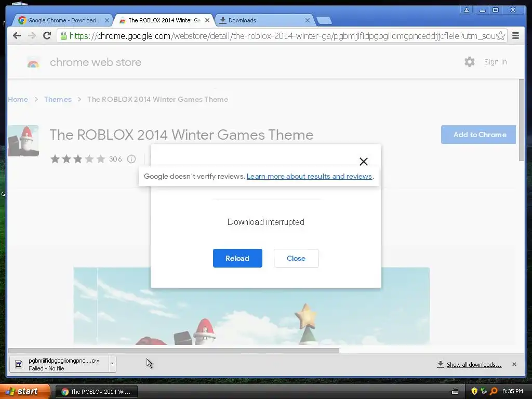Click the Close button in the dialog
Viewport: 532px width, 399px height.
pyautogui.click(x=296, y=258)
